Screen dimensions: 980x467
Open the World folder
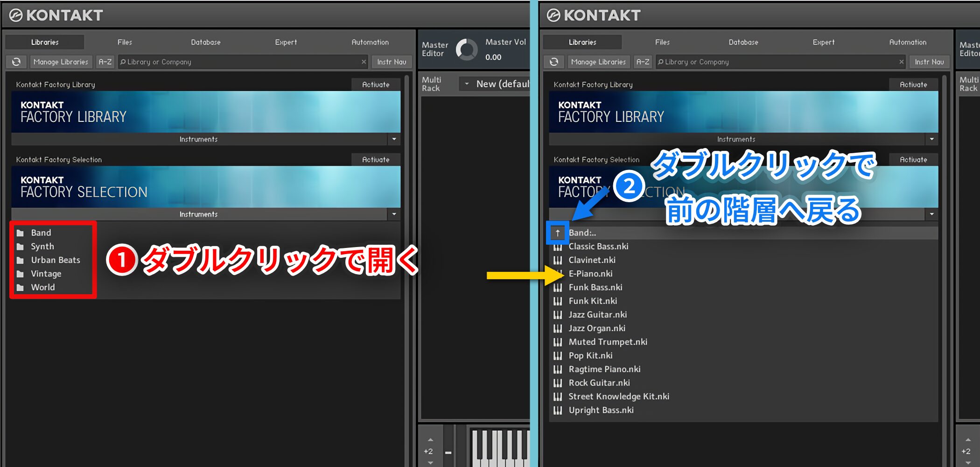click(x=43, y=287)
